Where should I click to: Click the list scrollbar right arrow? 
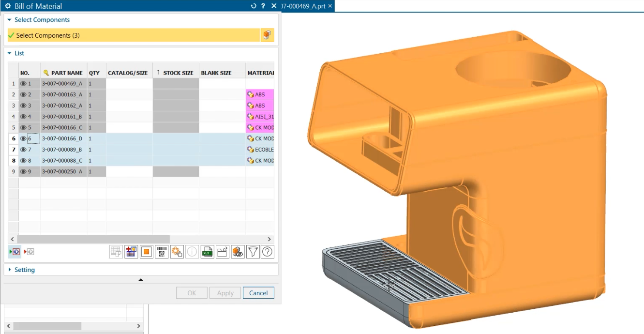tap(270, 239)
